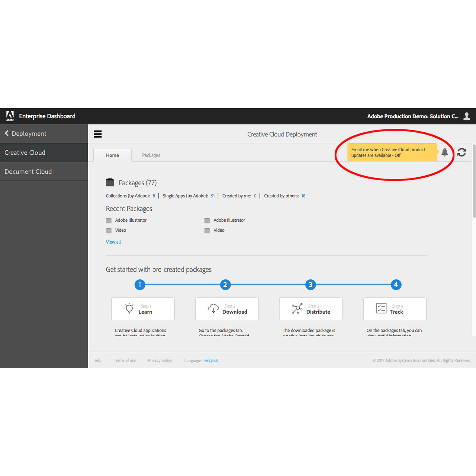Switch to the Packages tab
Viewport: 476px width, 476px height.
pos(151,155)
